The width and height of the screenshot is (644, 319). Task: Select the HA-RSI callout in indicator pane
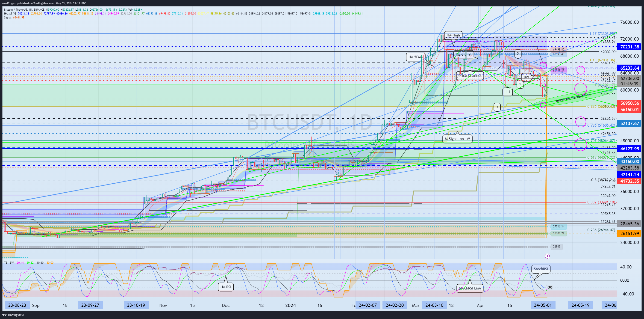pyautogui.click(x=226, y=287)
